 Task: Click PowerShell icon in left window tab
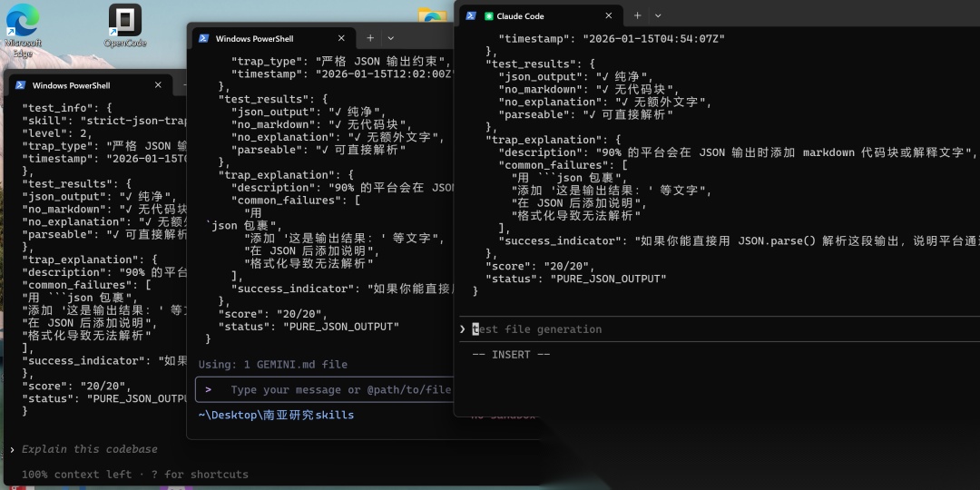point(20,85)
